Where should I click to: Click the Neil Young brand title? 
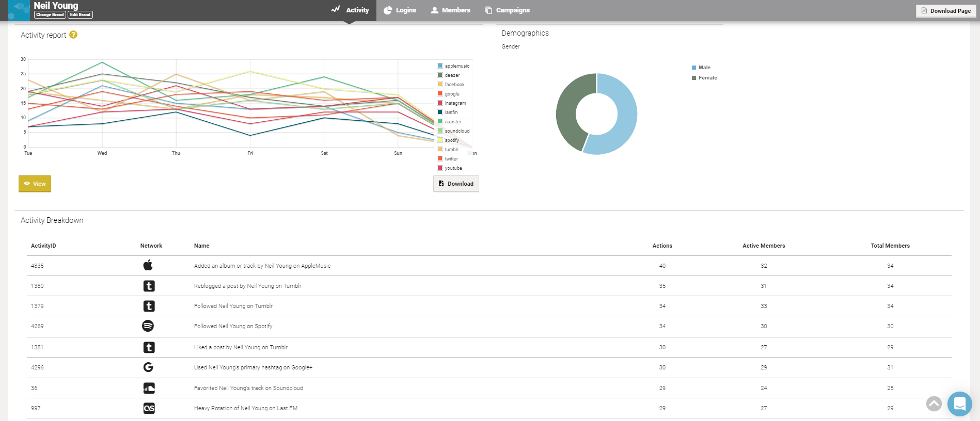56,6
